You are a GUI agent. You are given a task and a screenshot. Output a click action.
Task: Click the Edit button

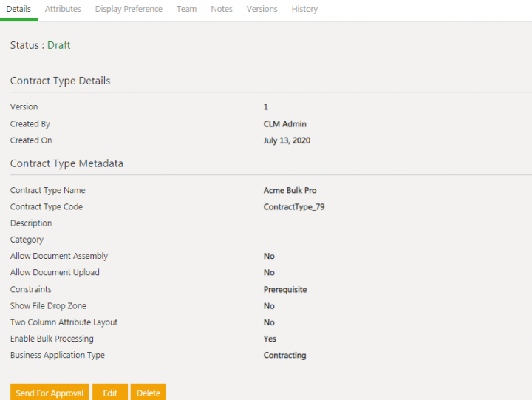pos(110,392)
